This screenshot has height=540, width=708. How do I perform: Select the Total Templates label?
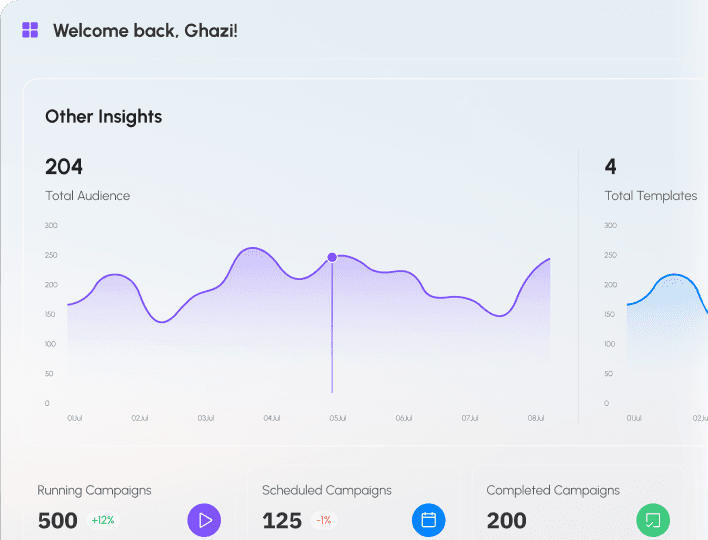[650, 196]
